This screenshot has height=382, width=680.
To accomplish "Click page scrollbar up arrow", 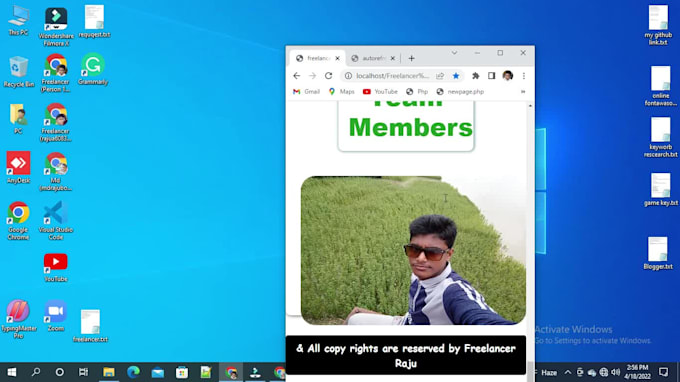I will point(530,106).
